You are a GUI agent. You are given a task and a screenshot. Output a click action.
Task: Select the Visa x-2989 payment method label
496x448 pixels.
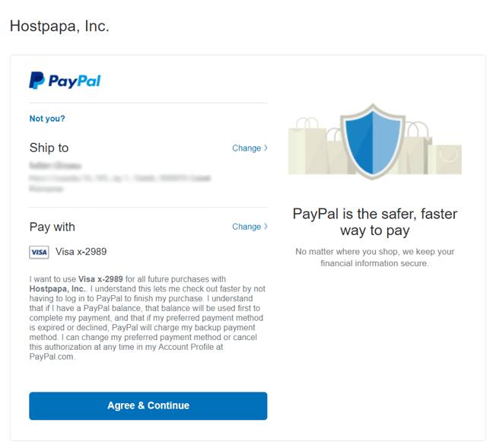tap(81, 252)
